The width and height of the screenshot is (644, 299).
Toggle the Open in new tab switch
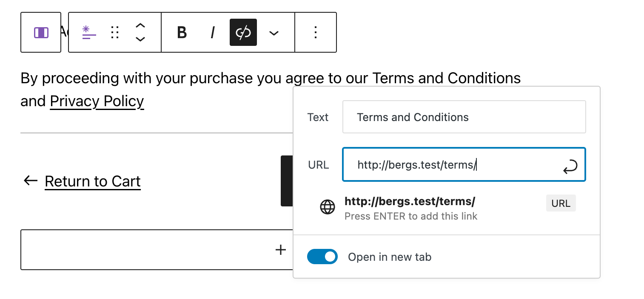point(322,257)
